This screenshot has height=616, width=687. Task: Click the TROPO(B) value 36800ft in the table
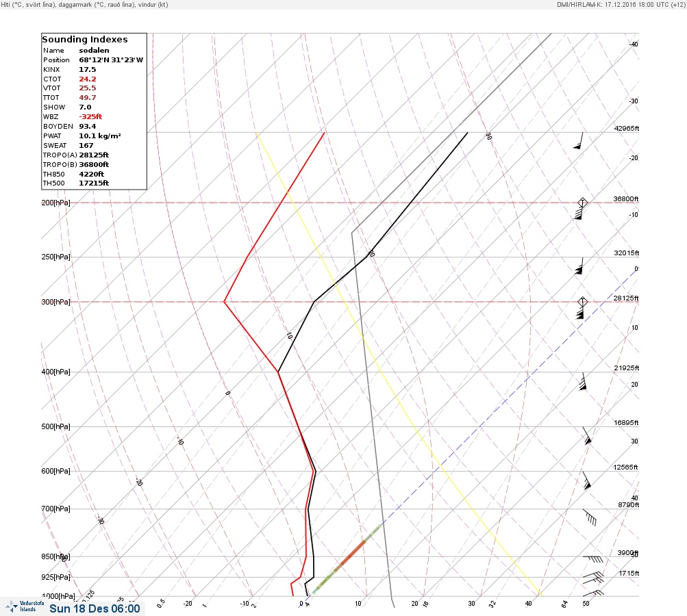[94, 165]
